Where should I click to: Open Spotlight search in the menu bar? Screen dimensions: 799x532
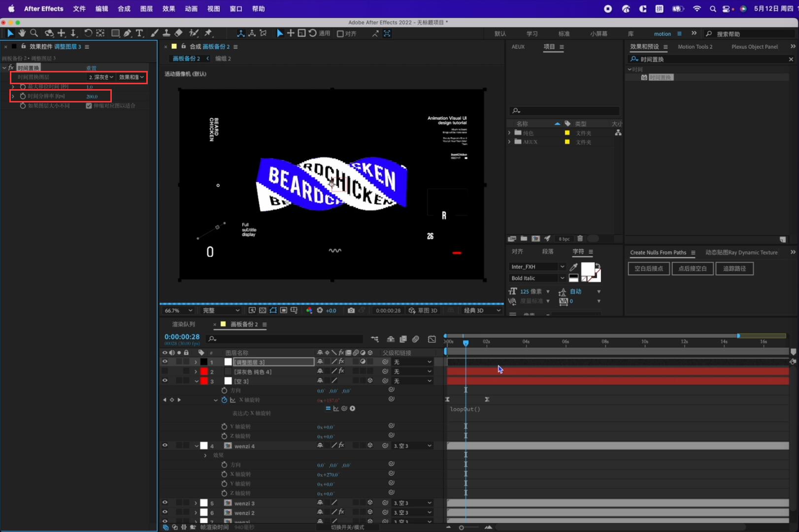click(x=712, y=9)
